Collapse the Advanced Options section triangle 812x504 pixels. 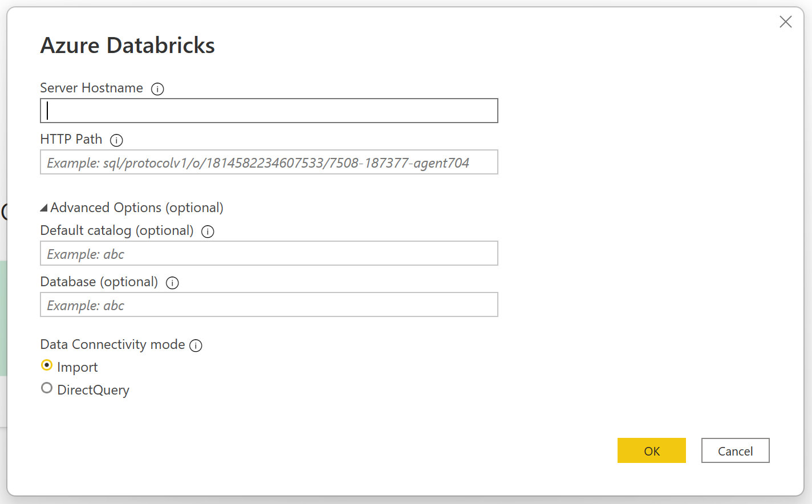click(x=43, y=207)
